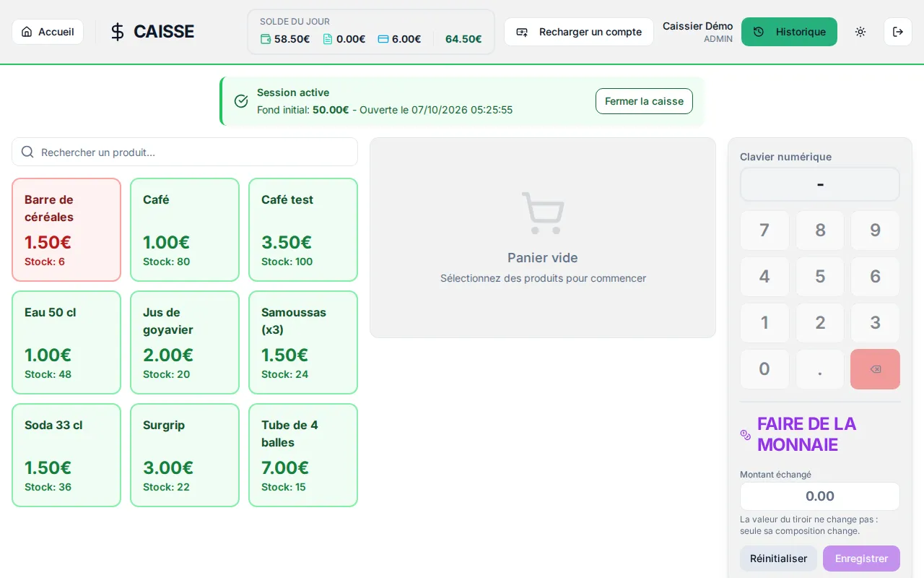The height and width of the screenshot is (578, 924).
Task: Click the red backspace key on keypad
Action: point(875,369)
